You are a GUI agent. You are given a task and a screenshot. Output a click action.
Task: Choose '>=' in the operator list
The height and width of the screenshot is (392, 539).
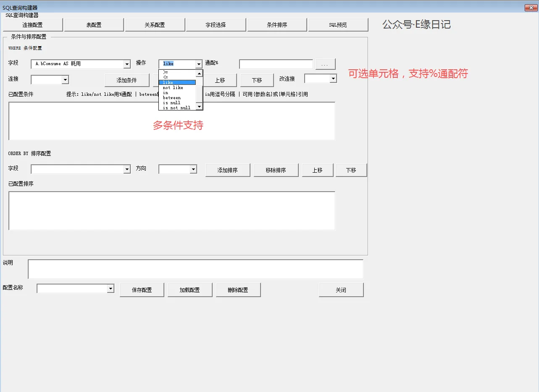177,72
